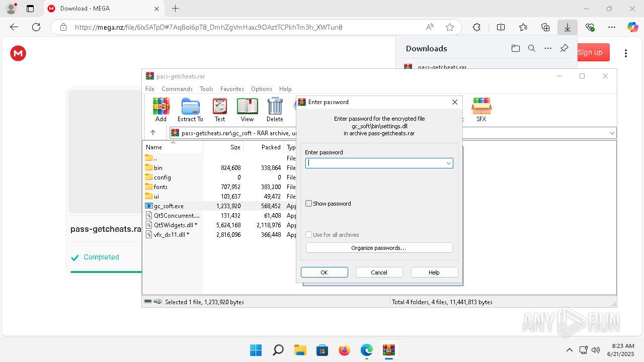Open the Favorites menu
644x362 pixels.
tap(232, 89)
